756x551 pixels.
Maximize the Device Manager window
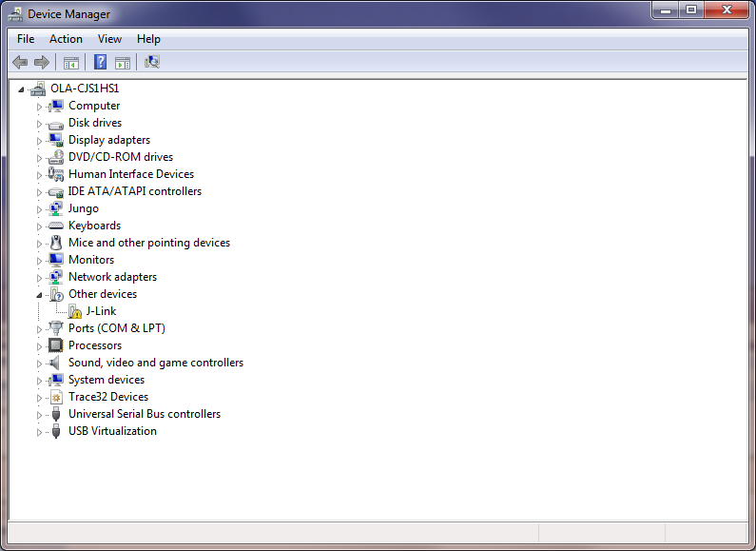[x=691, y=10]
